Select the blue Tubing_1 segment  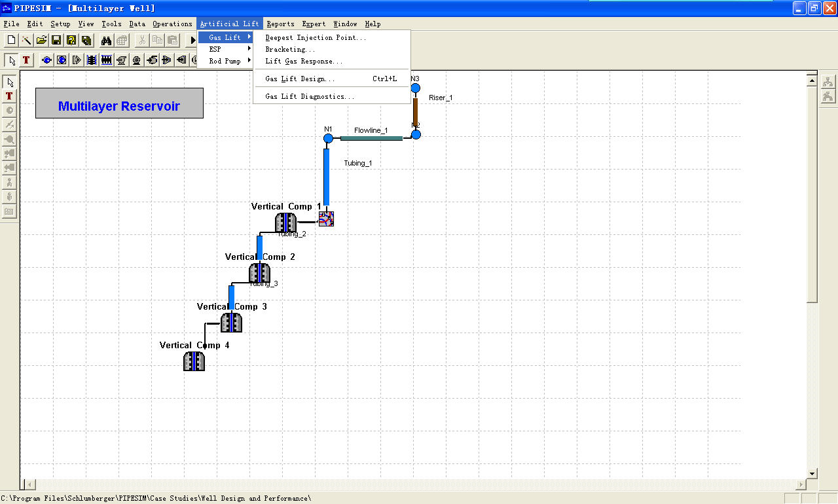[326, 177]
